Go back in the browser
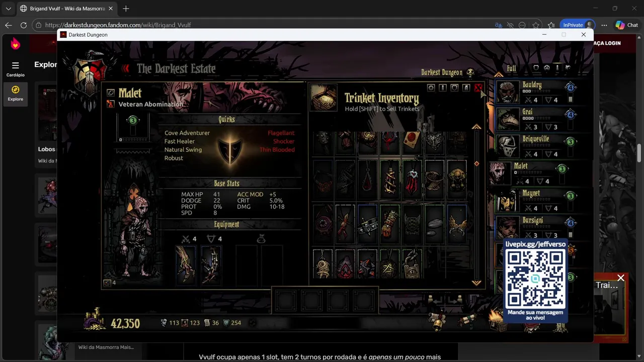 pyautogui.click(x=9, y=25)
